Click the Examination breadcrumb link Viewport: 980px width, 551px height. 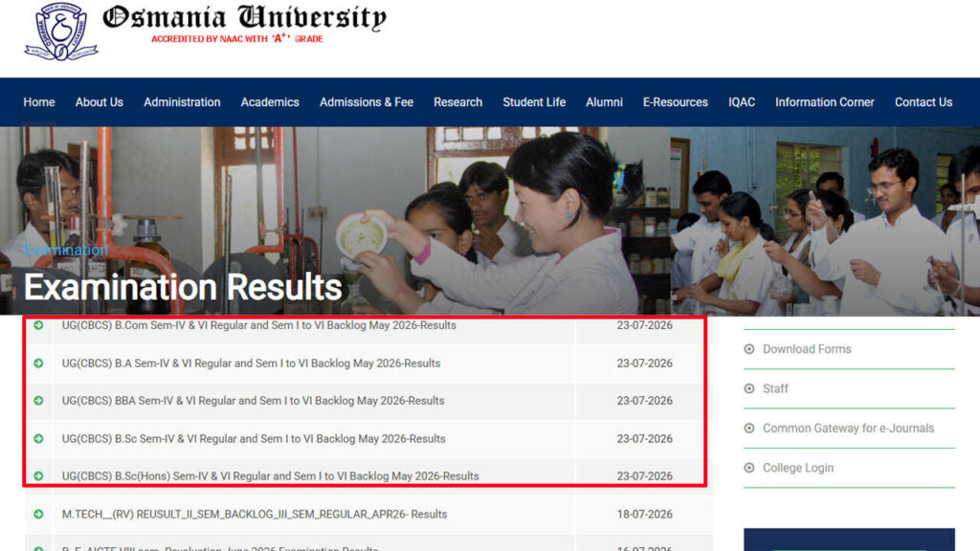[x=66, y=250]
